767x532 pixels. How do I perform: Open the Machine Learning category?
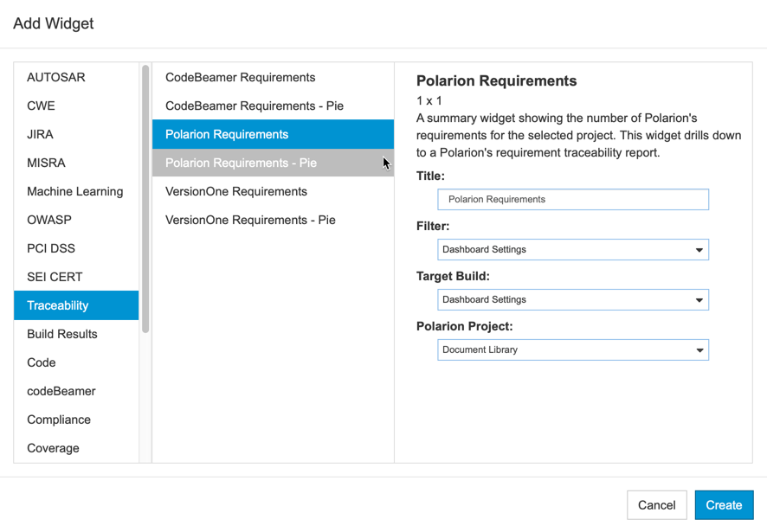(76, 191)
